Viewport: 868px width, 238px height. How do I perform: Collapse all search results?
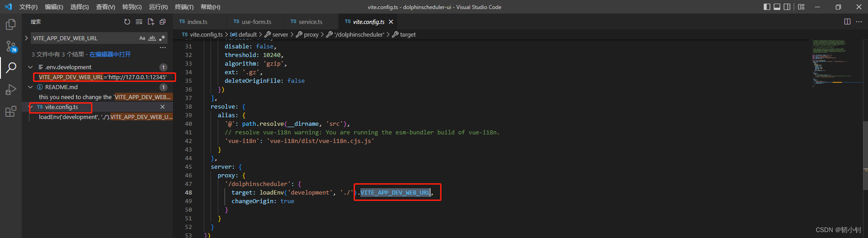[x=163, y=22]
